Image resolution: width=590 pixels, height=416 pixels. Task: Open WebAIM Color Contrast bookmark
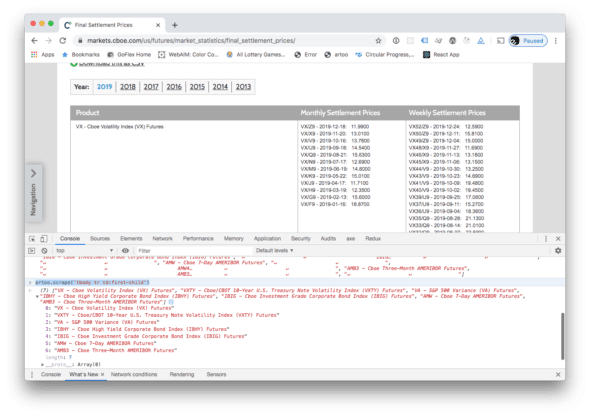(188, 55)
